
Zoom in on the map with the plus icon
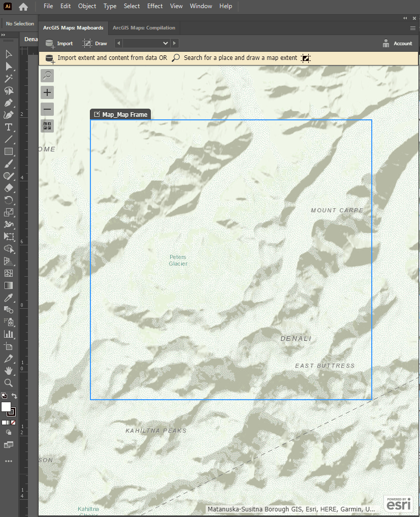(47, 92)
